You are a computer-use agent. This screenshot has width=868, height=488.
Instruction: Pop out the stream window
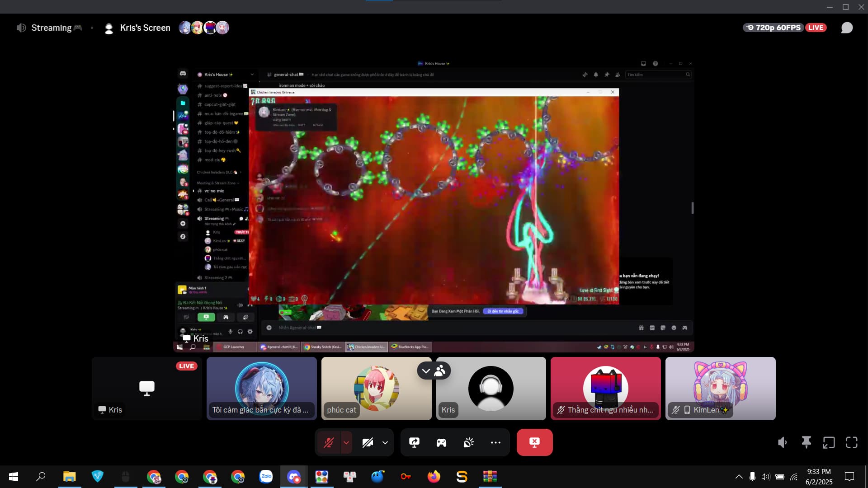click(x=829, y=442)
